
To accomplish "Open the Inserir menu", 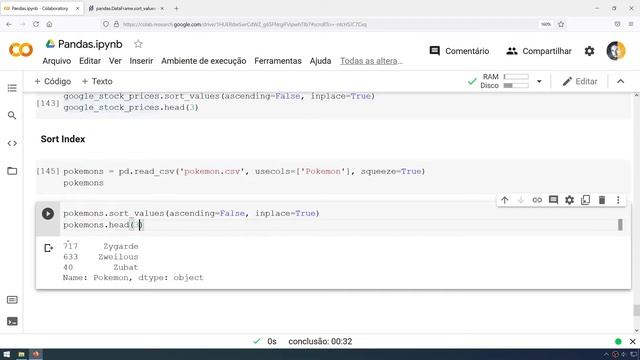I will (141, 61).
